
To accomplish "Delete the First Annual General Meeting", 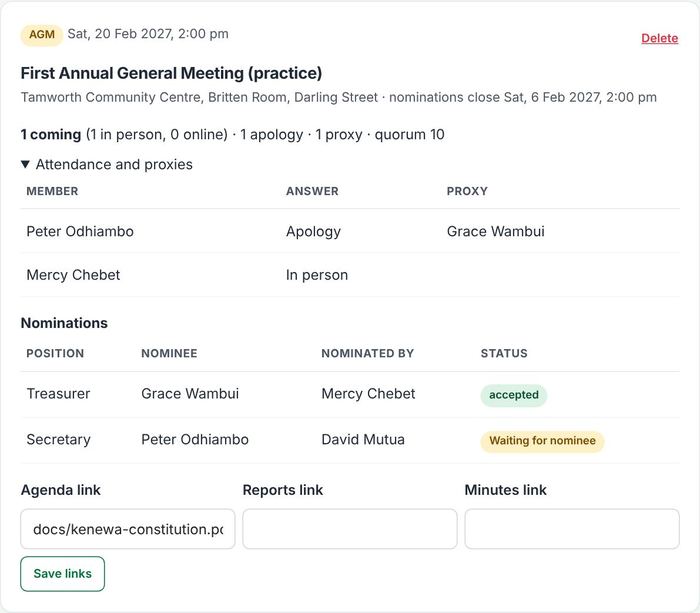I will (x=659, y=38).
